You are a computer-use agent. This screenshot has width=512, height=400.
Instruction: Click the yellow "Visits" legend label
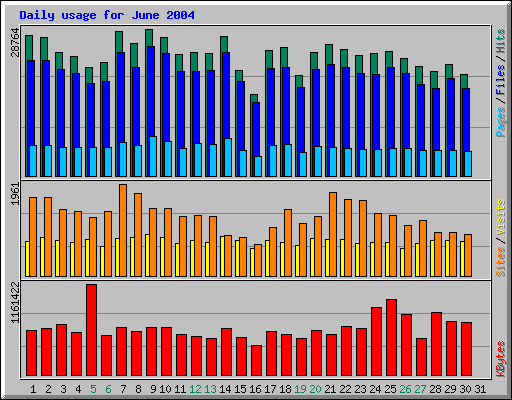tap(500, 217)
